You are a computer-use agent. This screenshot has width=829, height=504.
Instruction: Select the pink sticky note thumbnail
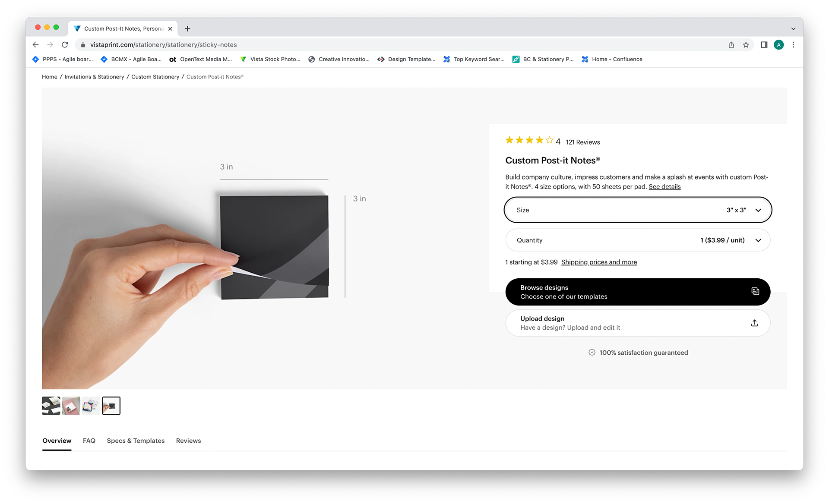[71, 406]
